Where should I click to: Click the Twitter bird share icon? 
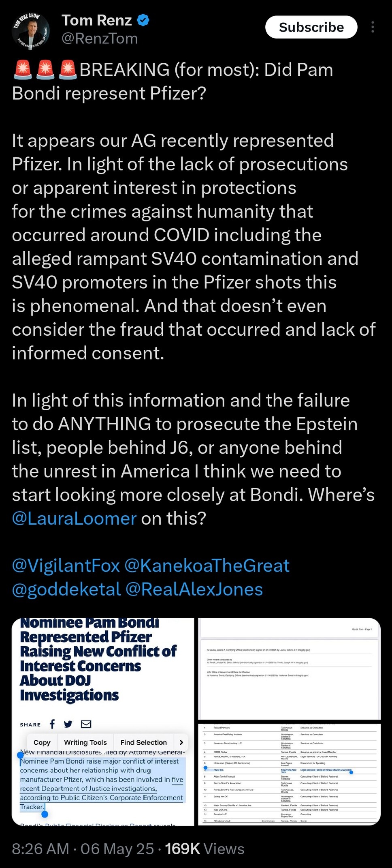click(68, 724)
